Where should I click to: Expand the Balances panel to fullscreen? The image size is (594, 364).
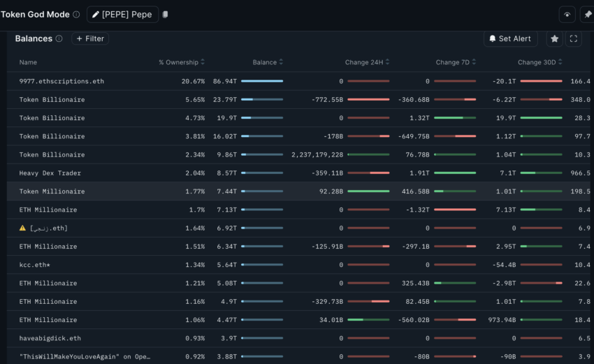[573, 39]
